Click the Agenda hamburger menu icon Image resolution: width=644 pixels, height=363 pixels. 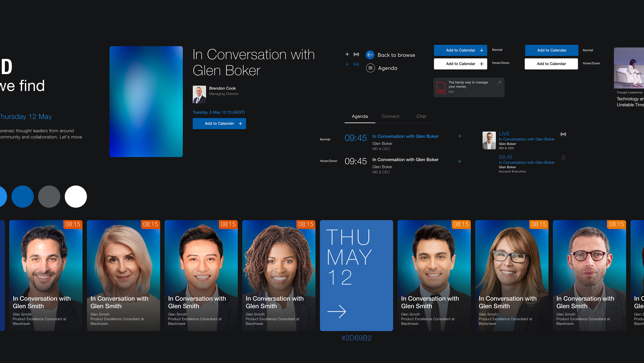coord(370,68)
